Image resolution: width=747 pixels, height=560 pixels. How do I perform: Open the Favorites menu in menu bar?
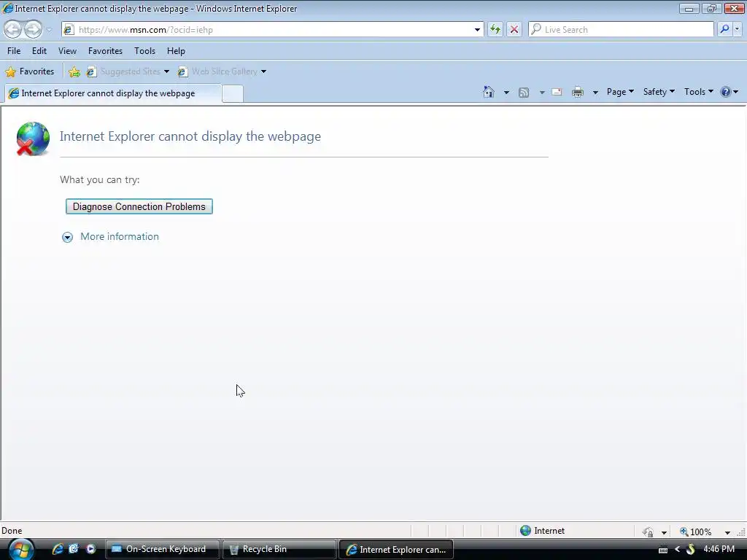(105, 51)
